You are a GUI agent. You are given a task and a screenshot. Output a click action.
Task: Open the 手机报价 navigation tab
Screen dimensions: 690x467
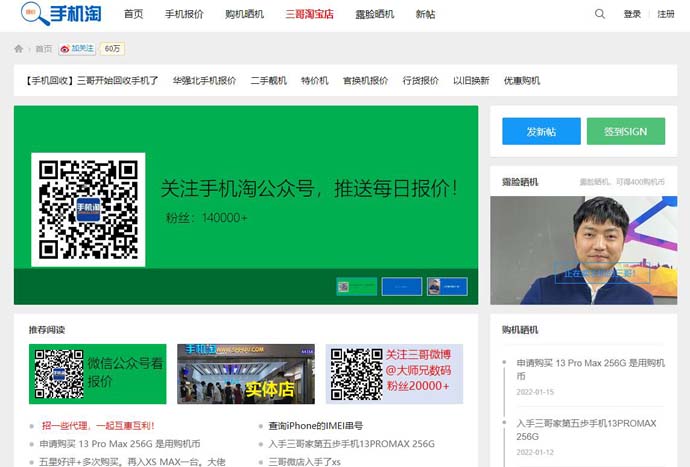[x=184, y=15]
